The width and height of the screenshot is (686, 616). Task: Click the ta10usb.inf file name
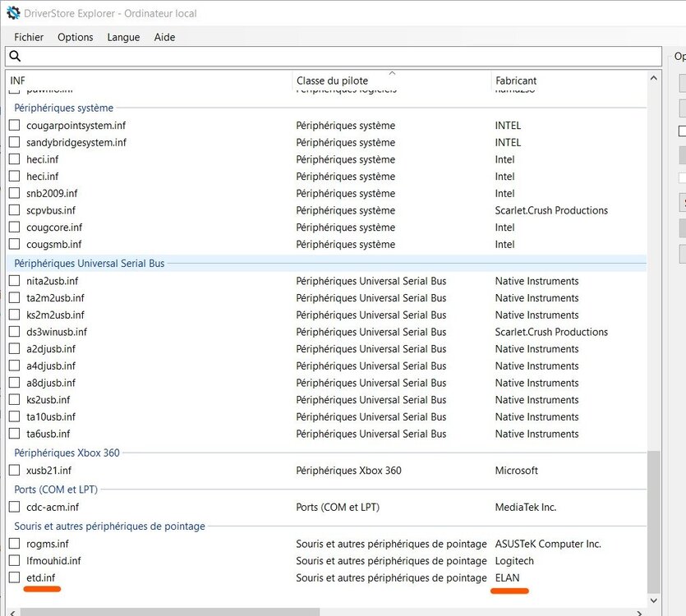[x=51, y=417]
